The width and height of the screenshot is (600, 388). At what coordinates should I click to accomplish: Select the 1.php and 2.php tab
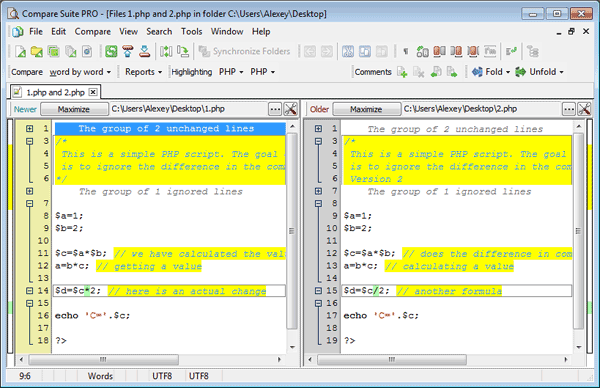click(x=55, y=92)
